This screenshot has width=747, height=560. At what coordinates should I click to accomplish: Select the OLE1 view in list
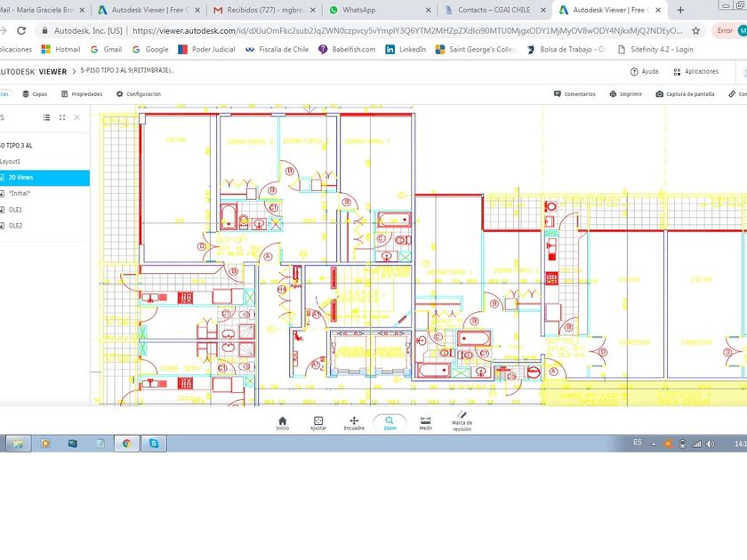click(16, 210)
